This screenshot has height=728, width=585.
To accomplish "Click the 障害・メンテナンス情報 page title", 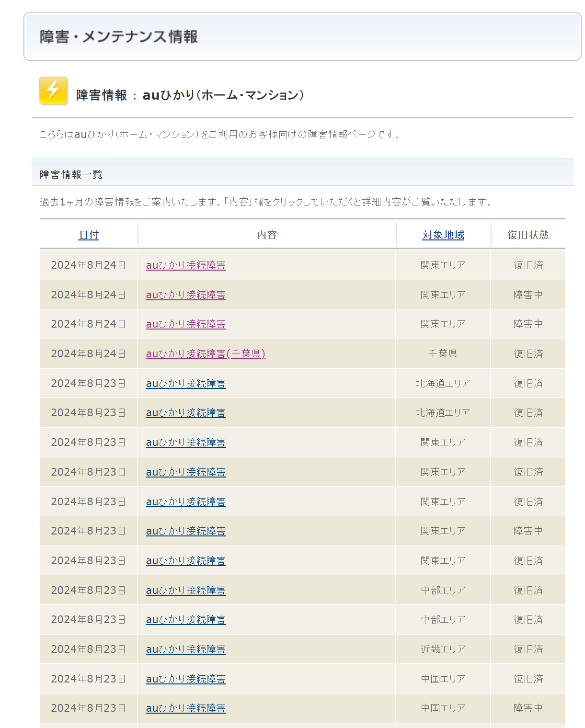I will [x=118, y=37].
